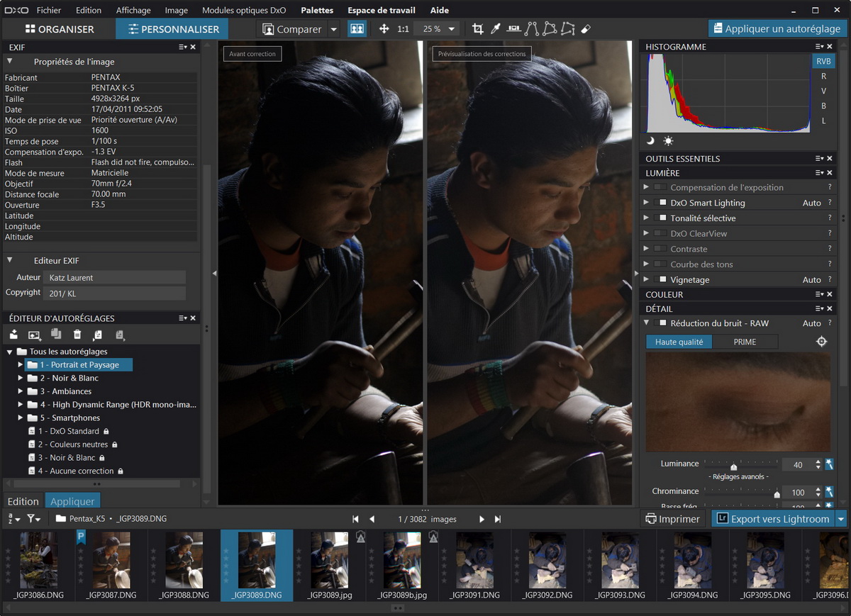The width and height of the screenshot is (851, 616).
Task: Go to the next image arrow
Action: point(482,519)
